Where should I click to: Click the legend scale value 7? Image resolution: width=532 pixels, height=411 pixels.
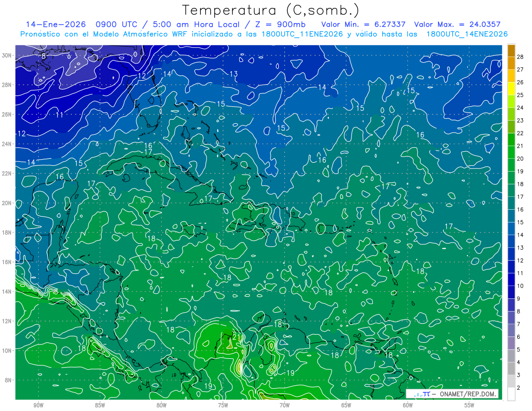519,324
